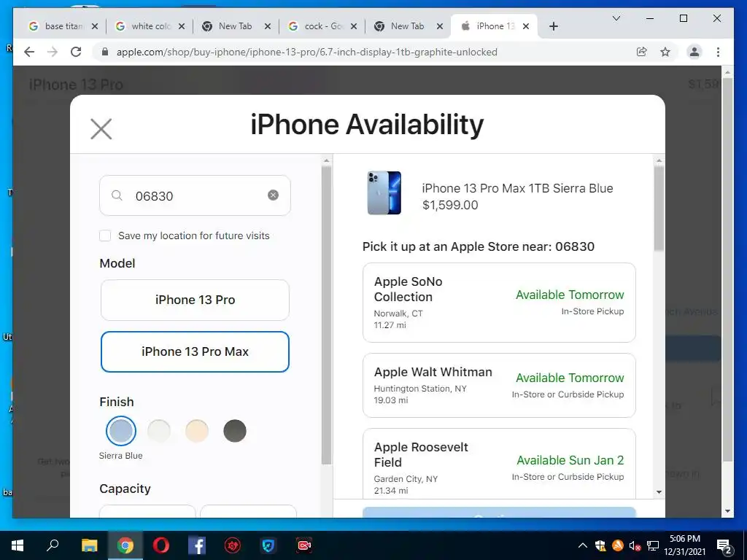Click the iPhone 13 Pro Max product thumbnail
Viewport: 747px width, 560px height.
click(x=384, y=192)
